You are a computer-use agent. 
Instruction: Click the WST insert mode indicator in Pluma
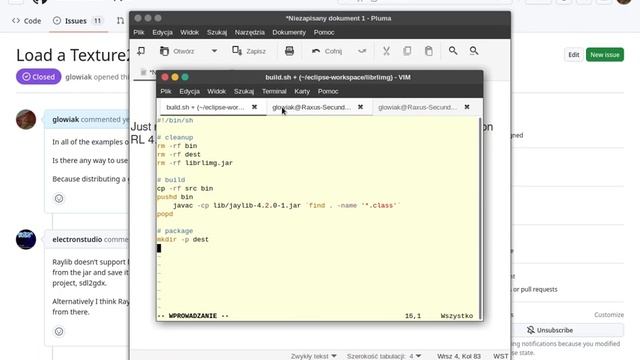[500, 356]
